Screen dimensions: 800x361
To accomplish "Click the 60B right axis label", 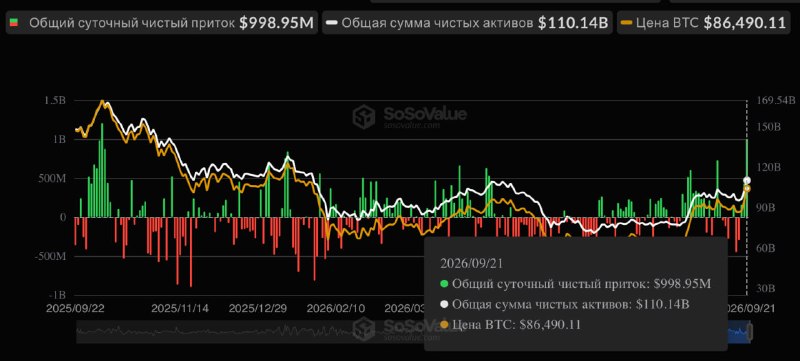I will tap(765, 248).
